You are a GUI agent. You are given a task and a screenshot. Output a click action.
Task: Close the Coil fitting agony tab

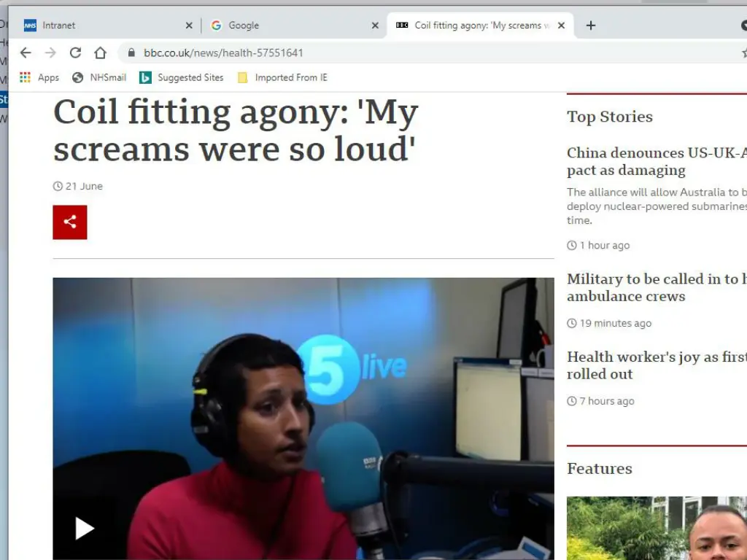(x=561, y=26)
